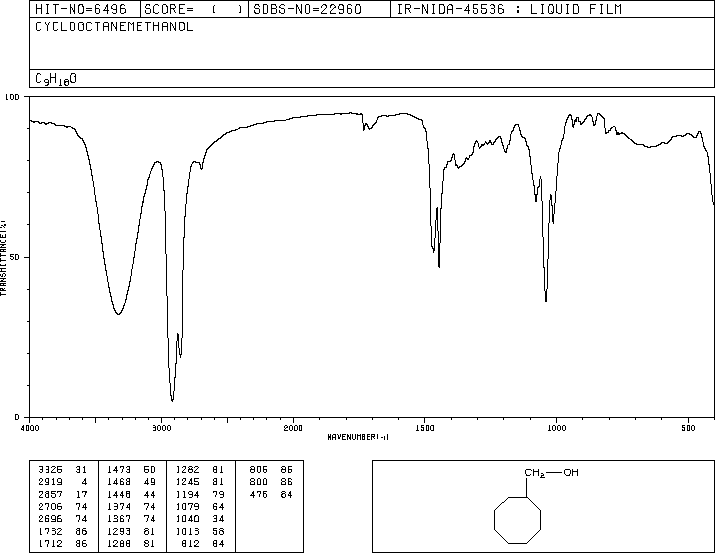Click the TRANSMITTANCE y-axis title
The height and width of the screenshot is (553, 715).
(x=4, y=258)
